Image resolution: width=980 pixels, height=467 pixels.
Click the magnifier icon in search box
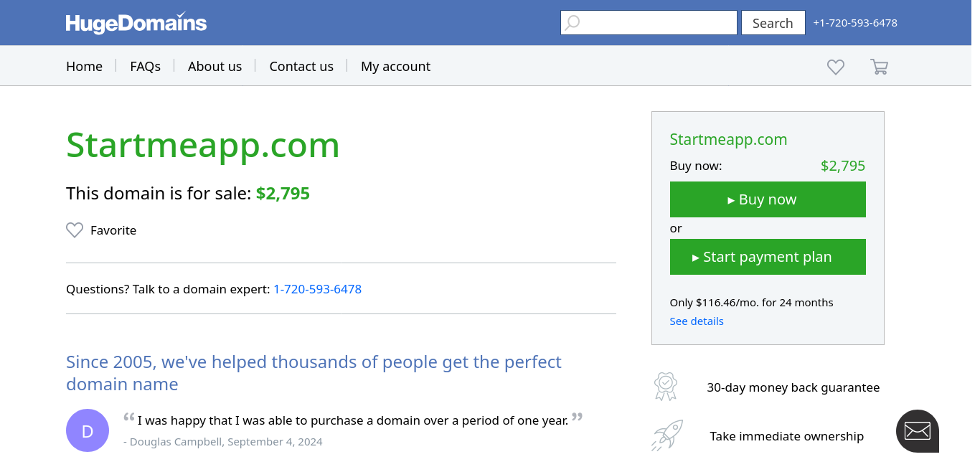click(x=572, y=23)
